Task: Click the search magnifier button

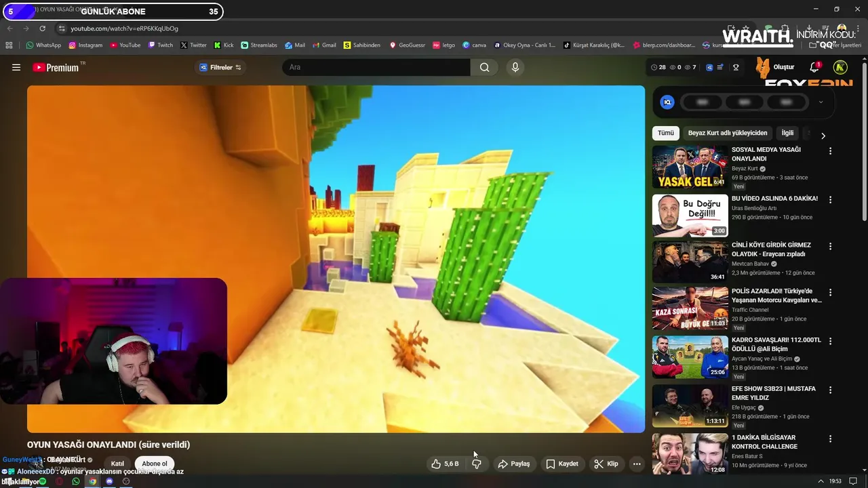Action: [x=484, y=67]
